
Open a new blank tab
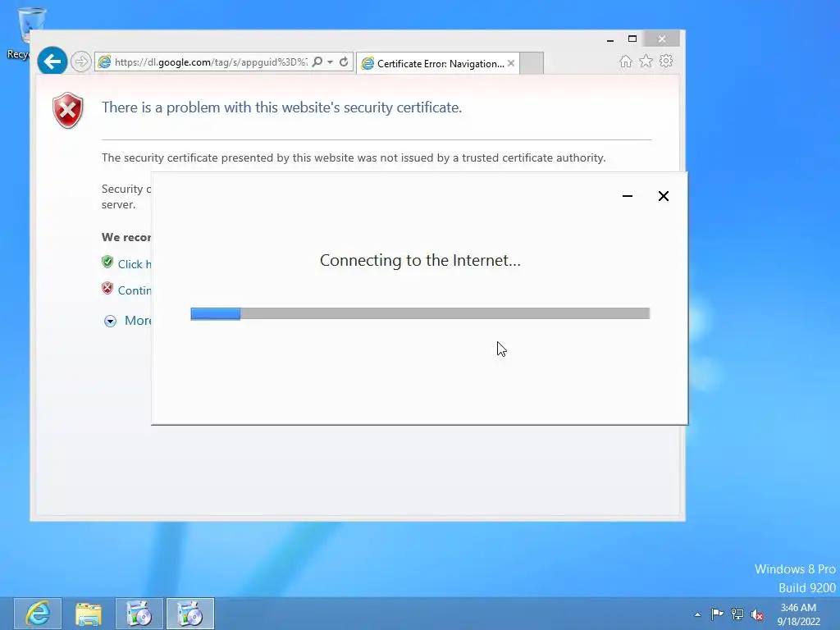click(x=532, y=63)
